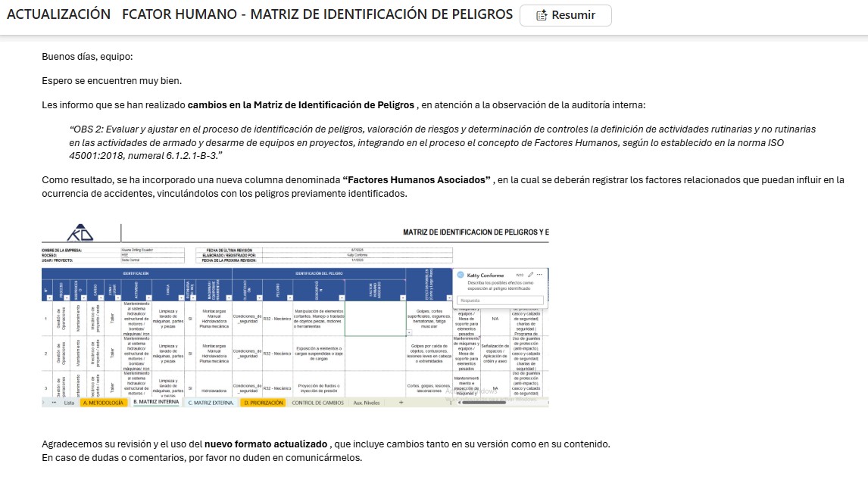The image size is (868, 489).
Task: Click the KD company logo in spreadsheet
Action: click(81, 232)
